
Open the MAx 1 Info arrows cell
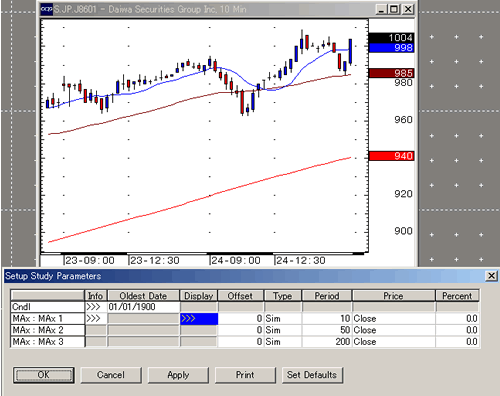point(96,318)
